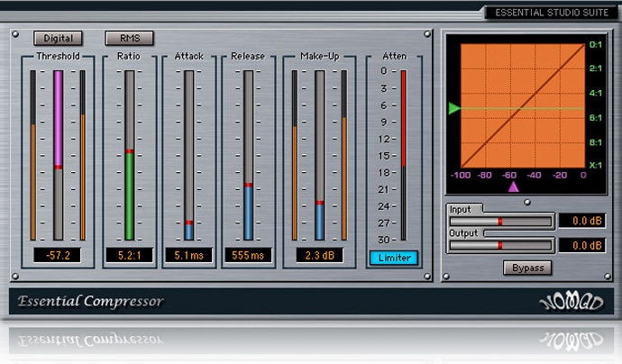Click the Output level slider knob
The height and width of the screenshot is (364, 622).
tap(500, 244)
